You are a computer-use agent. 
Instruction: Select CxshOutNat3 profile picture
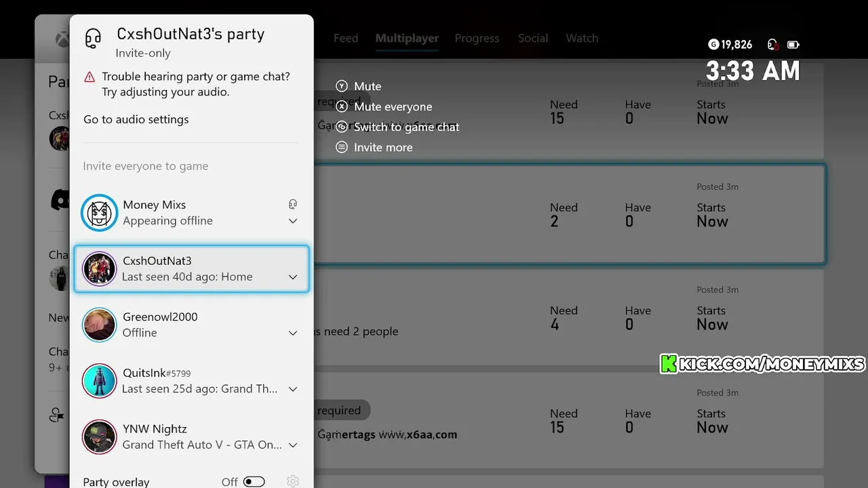99,269
